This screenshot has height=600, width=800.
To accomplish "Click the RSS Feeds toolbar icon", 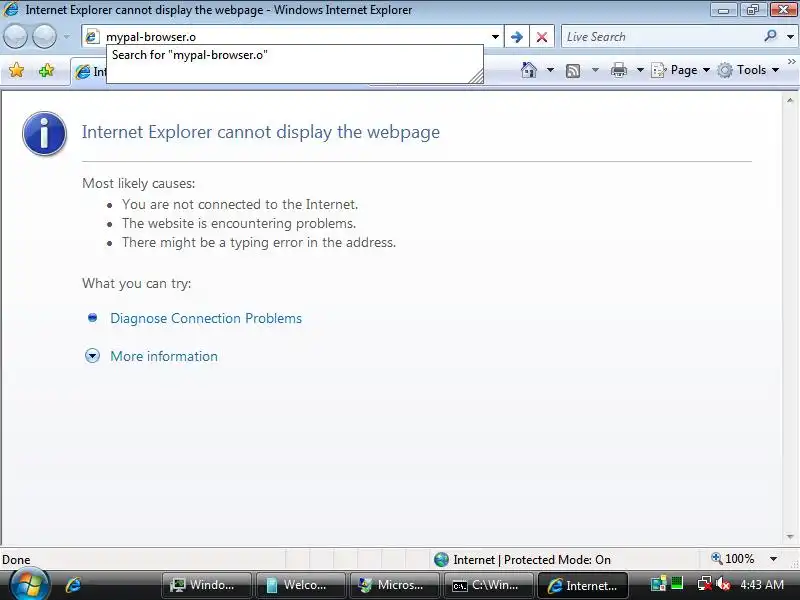I will click(x=573, y=70).
